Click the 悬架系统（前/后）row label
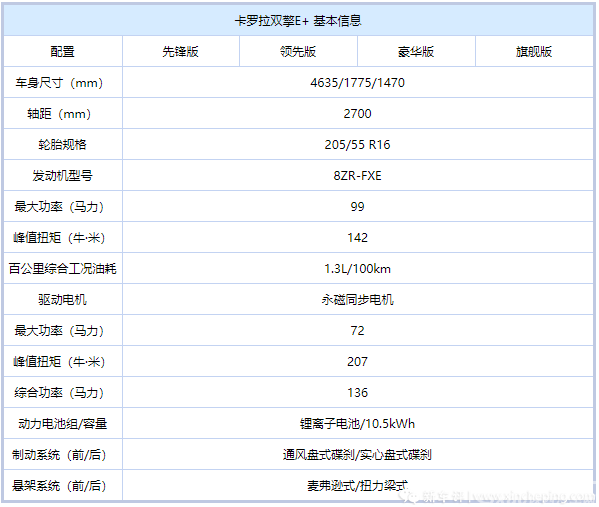This screenshot has height=507, width=599. click(x=59, y=486)
